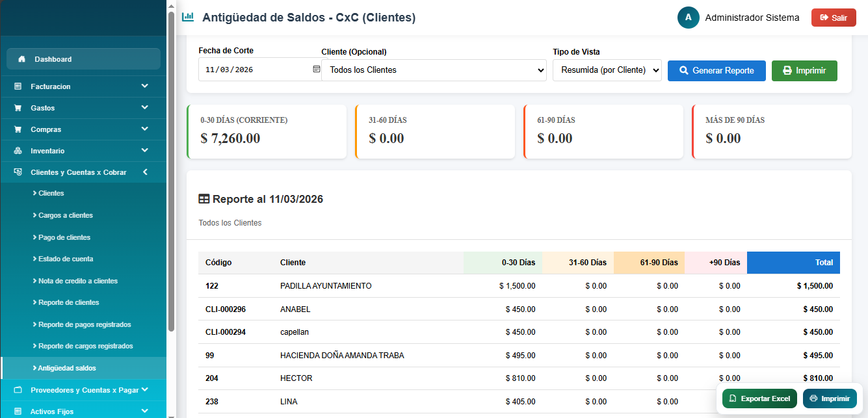This screenshot has height=418, width=868.
Task: Open the Cliente (Opcional) dropdown
Action: coord(434,70)
